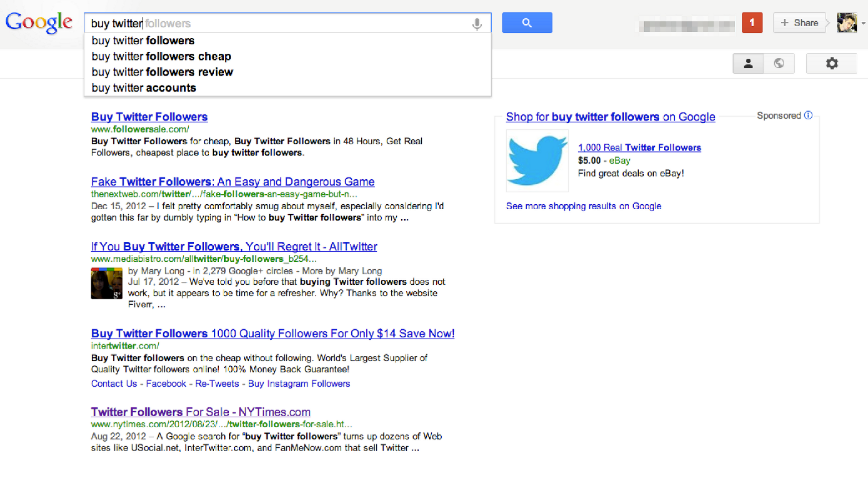868x481 pixels.
Task: Click 'More by Mary Long' link
Action: 342,271
